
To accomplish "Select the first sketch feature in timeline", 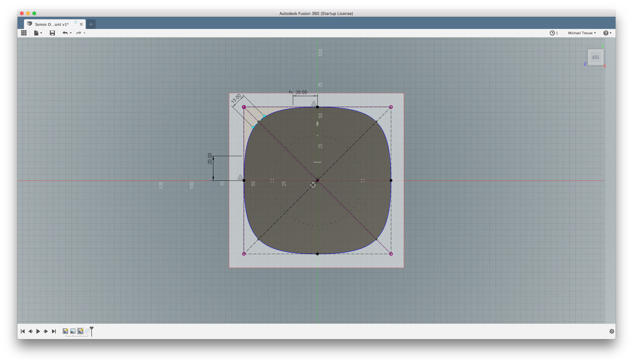I will [65, 331].
